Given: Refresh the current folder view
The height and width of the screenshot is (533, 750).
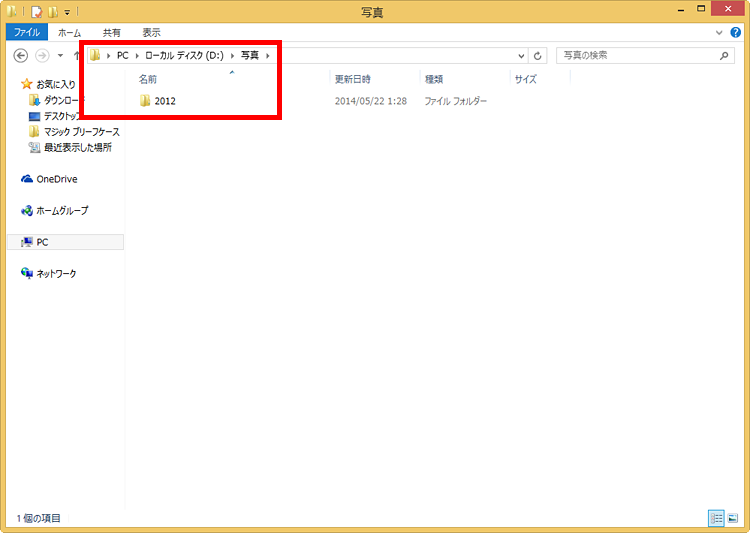Looking at the screenshot, I should pyautogui.click(x=538, y=56).
